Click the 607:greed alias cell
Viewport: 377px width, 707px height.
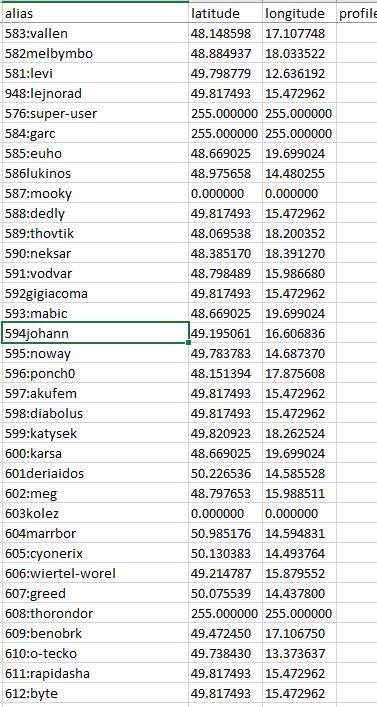[95, 593]
